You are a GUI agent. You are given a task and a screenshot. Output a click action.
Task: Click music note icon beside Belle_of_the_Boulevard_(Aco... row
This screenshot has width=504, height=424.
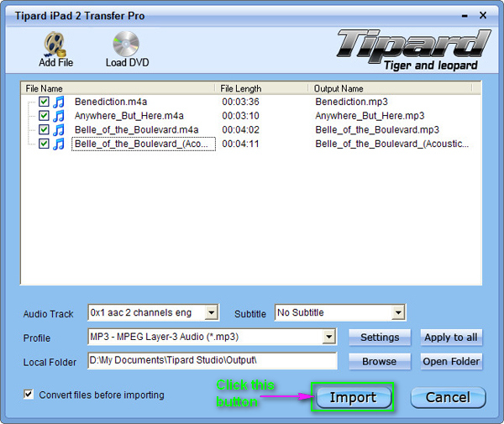[59, 144]
